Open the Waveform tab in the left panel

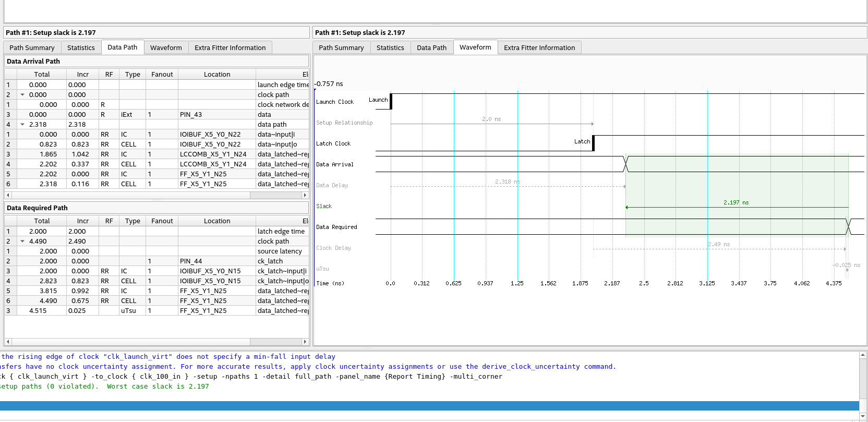click(x=166, y=47)
